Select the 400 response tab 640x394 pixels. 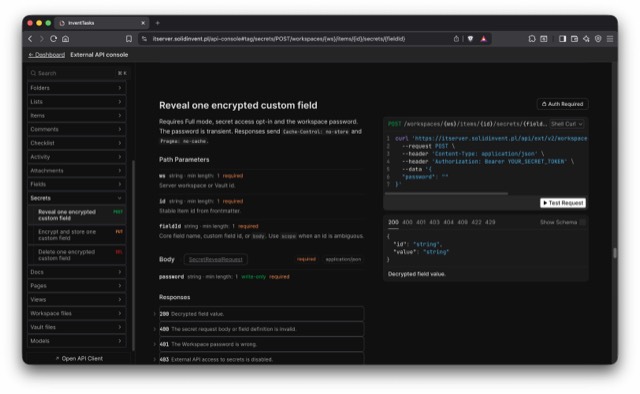407,222
